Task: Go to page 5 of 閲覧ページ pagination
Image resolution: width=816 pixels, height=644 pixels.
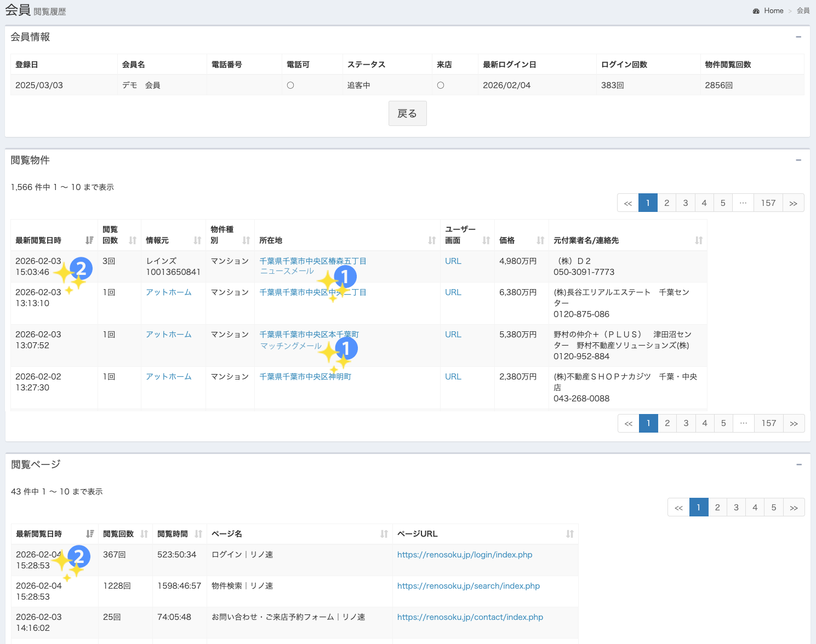Action: (x=774, y=508)
